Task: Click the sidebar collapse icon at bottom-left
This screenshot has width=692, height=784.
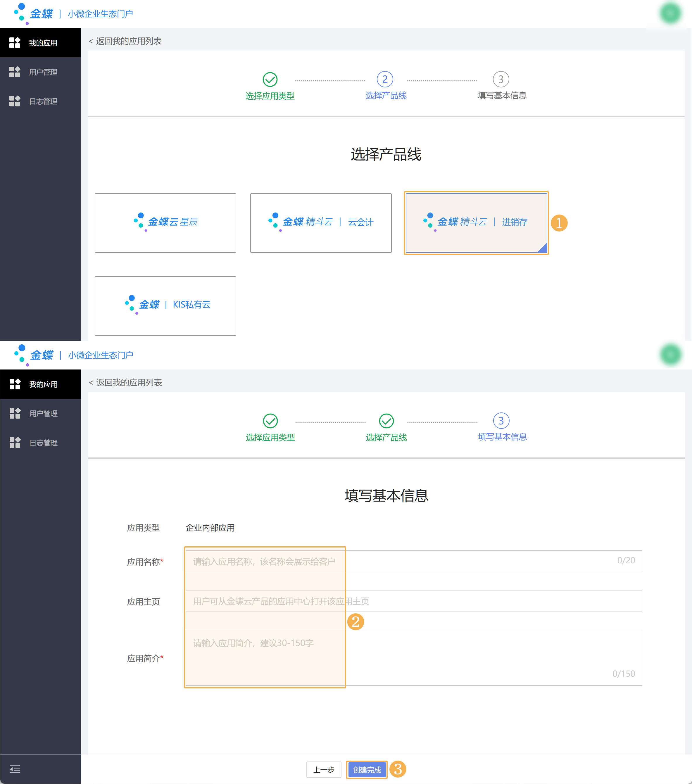Action: click(15, 769)
